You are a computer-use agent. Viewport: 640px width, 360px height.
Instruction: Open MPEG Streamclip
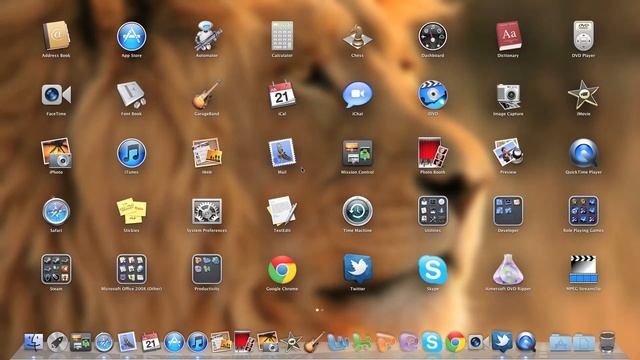pyautogui.click(x=583, y=269)
